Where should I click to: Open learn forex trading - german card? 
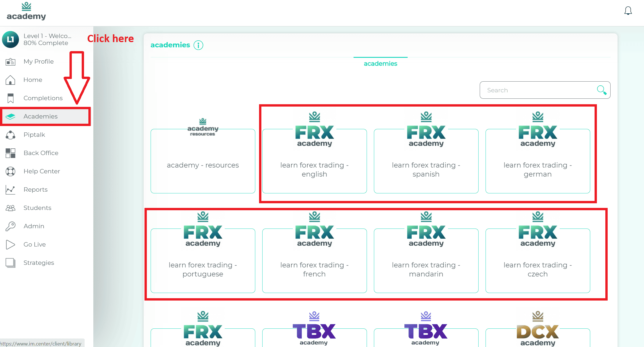538,161
